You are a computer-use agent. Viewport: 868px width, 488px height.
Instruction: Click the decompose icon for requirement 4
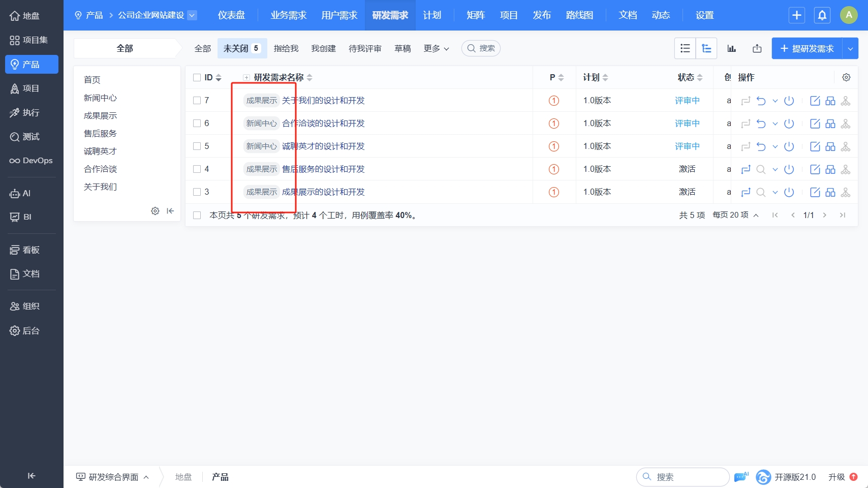845,169
